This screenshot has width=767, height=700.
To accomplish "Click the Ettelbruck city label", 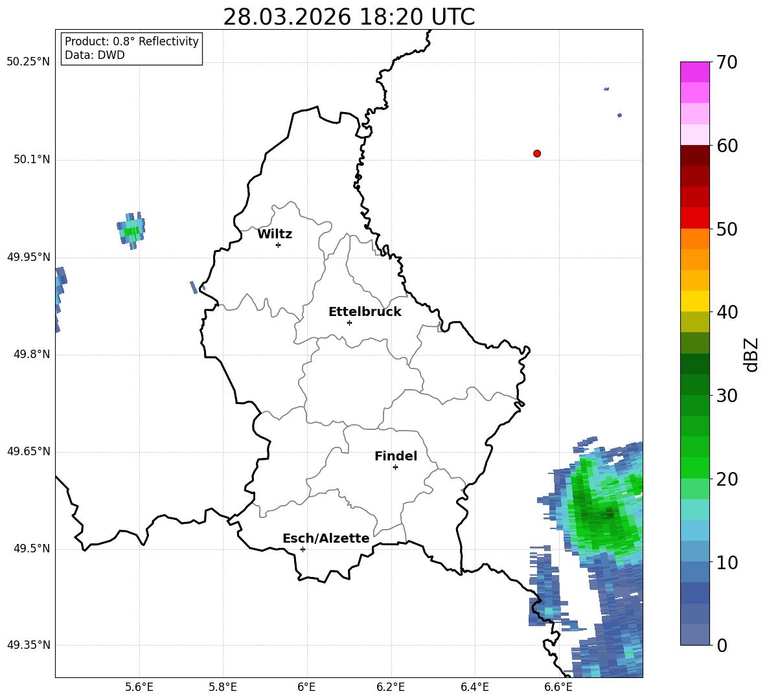I will 365,312.
